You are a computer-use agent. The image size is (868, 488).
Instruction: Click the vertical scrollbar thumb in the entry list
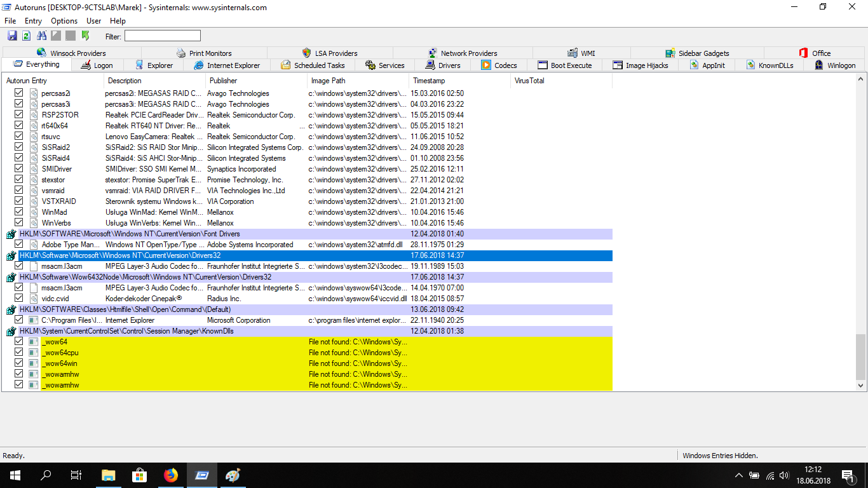tap(861, 356)
